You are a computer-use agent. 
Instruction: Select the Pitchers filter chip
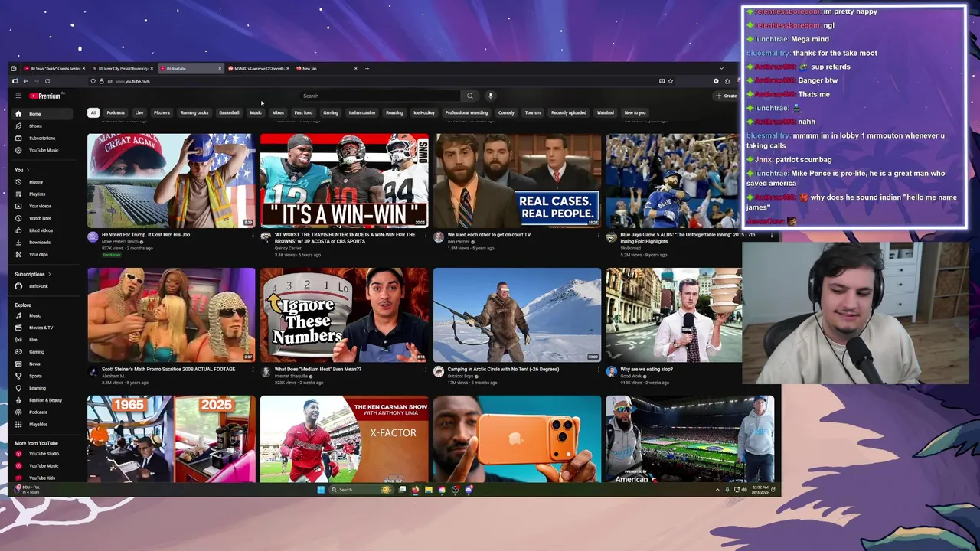pyautogui.click(x=162, y=112)
